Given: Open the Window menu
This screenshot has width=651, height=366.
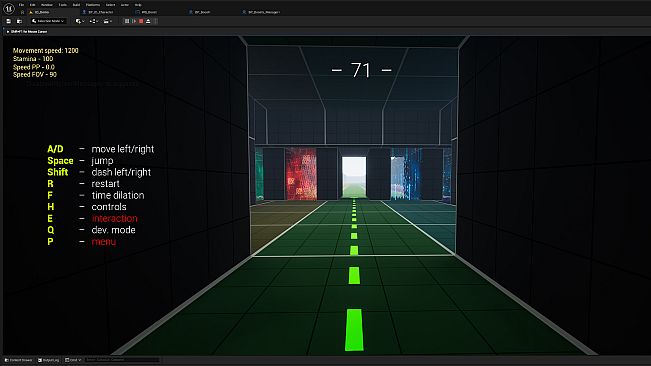Looking at the screenshot, I should (47, 5).
